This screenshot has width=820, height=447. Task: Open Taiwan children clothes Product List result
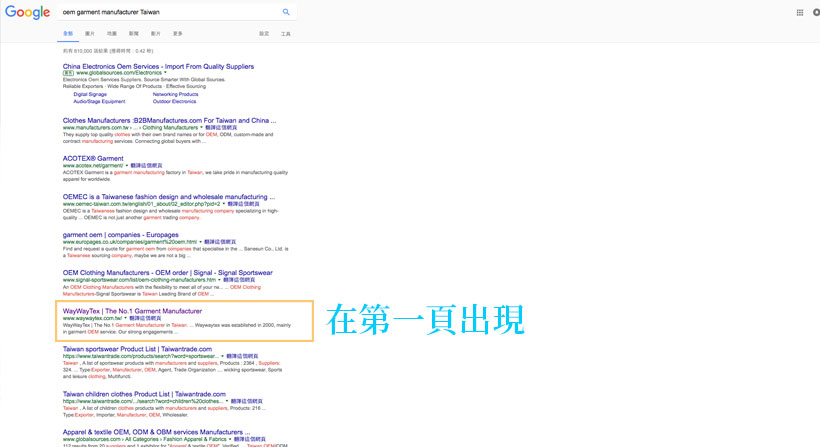[144, 394]
